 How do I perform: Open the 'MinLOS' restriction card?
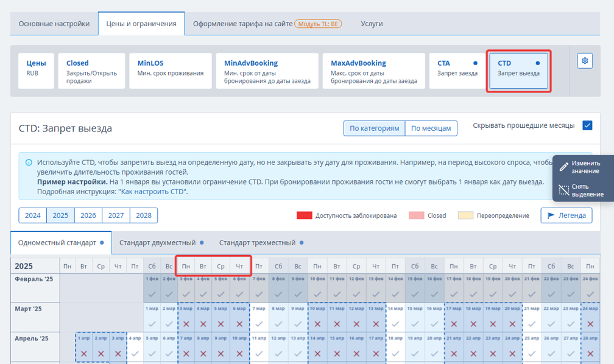pyautogui.click(x=171, y=71)
